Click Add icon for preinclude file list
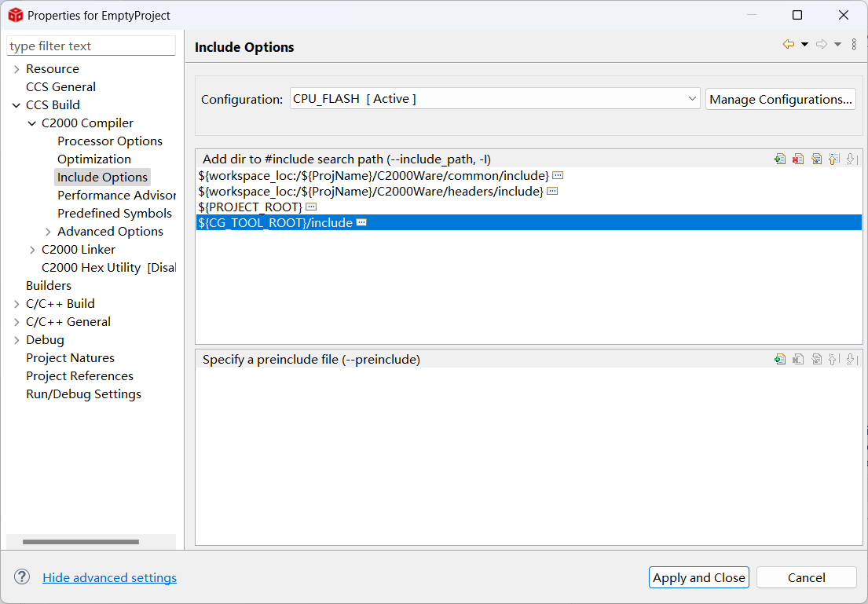The height and width of the screenshot is (604, 868). 779,360
